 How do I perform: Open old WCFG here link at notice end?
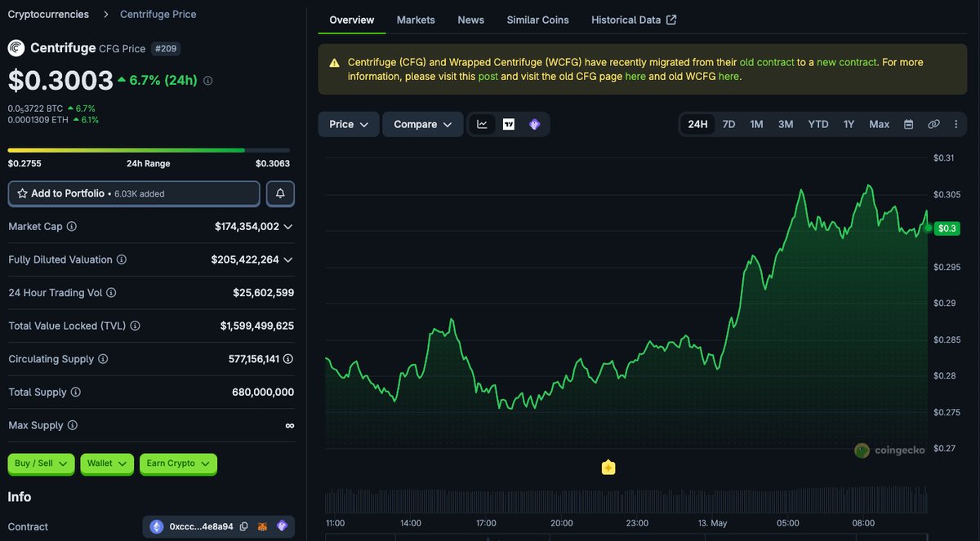(728, 77)
